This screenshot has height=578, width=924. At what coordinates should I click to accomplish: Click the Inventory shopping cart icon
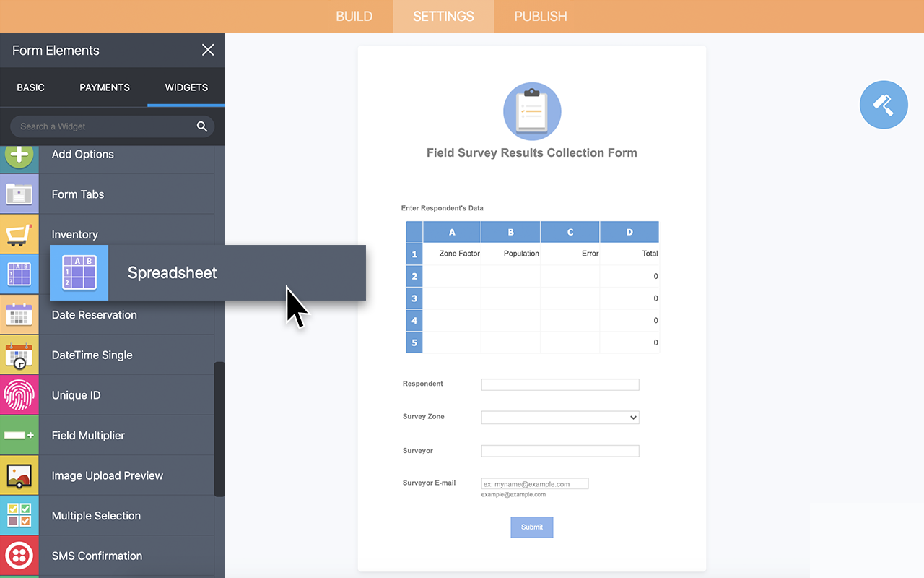coord(19,234)
